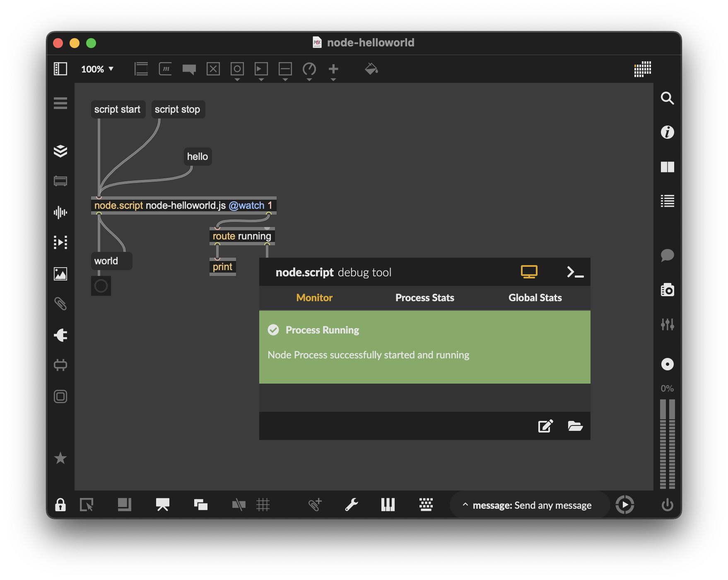Open the Inspector info icon
Image resolution: width=728 pixels, height=580 pixels.
[667, 133]
